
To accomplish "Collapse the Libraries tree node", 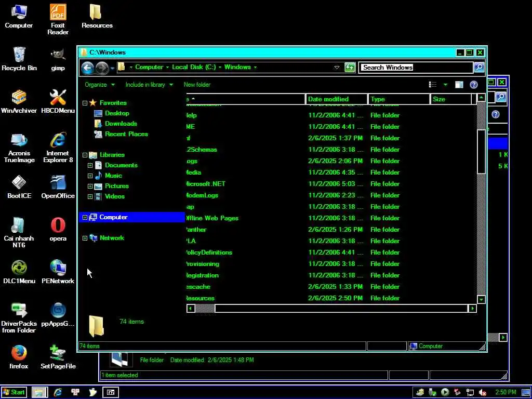I will click(x=85, y=155).
